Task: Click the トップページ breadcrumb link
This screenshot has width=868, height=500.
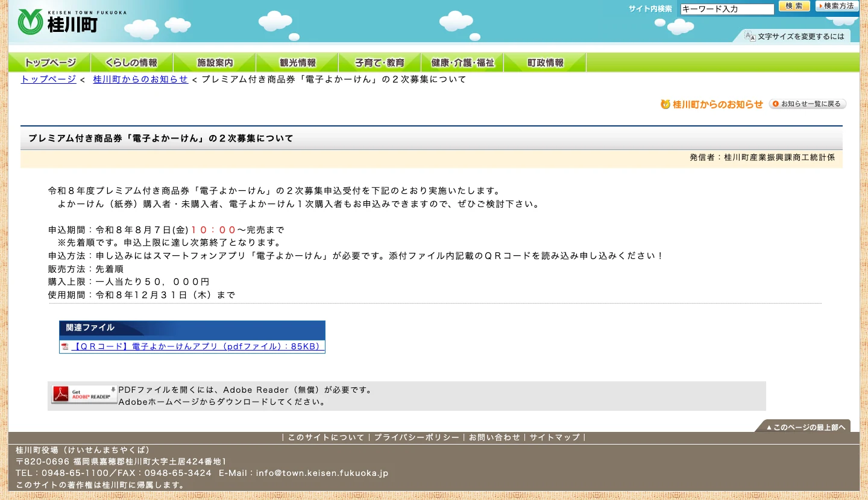Action: pyautogui.click(x=48, y=80)
